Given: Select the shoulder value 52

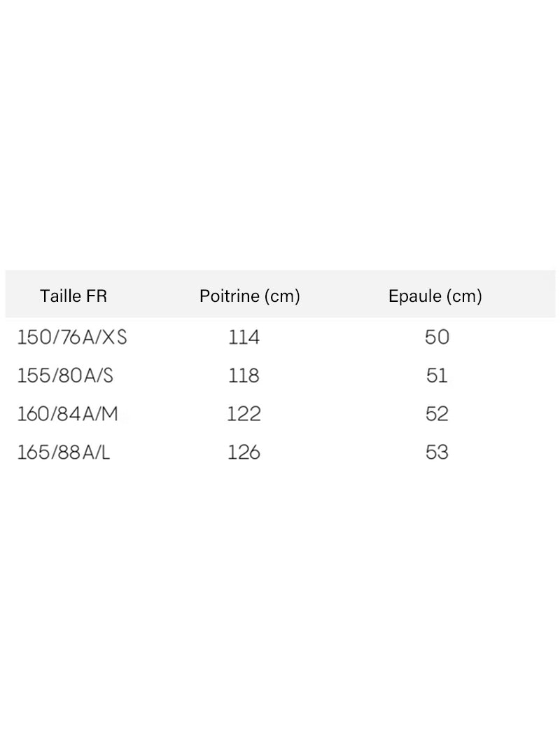Looking at the screenshot, I should (x=437, y=414).
